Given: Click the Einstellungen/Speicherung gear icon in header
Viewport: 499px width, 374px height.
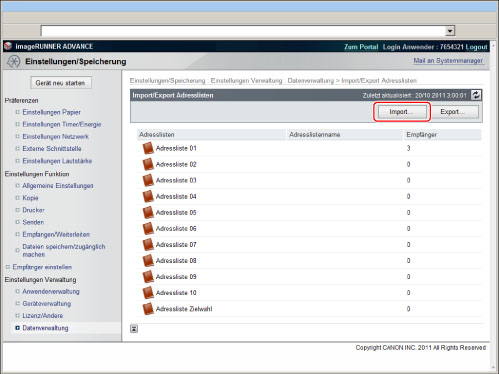Looking at the screenshot, I should tap(14, 62).
